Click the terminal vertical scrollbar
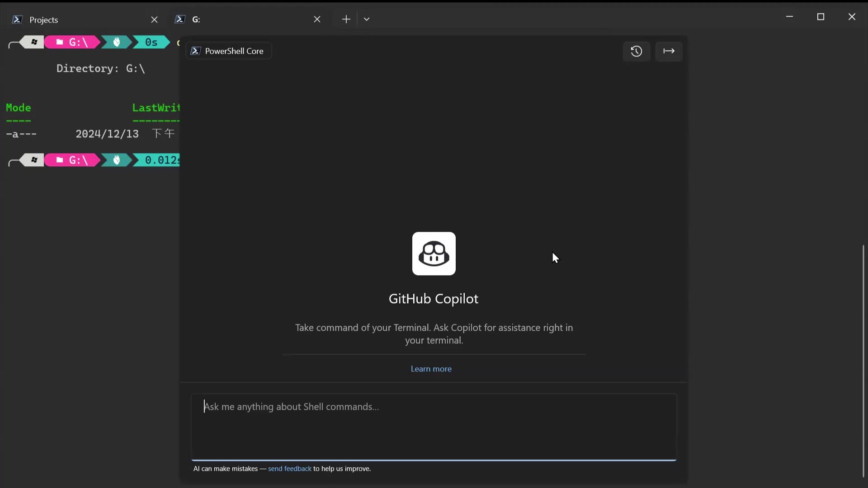The height and width of the screenshot is (488, 868). (x=863, y=361)
